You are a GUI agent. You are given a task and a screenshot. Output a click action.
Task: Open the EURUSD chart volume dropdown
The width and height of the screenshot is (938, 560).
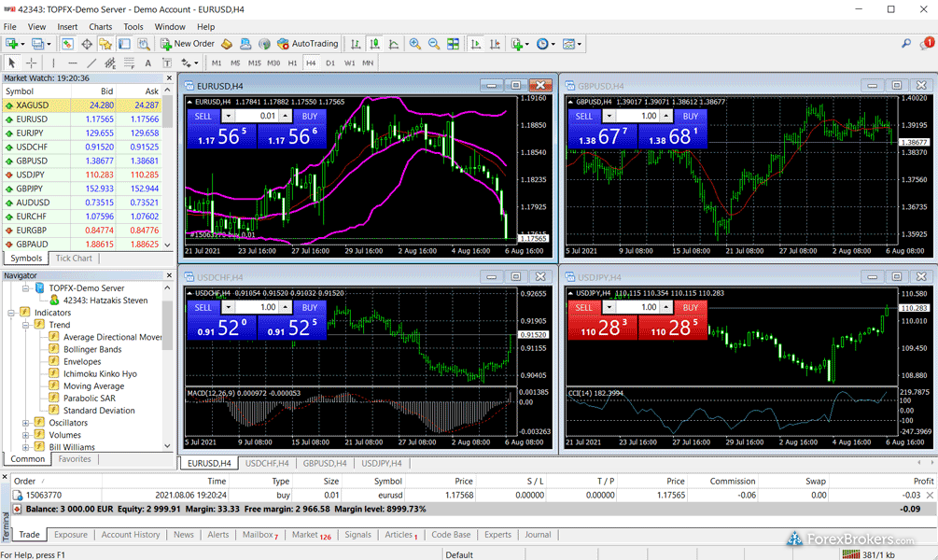[229, 116]
